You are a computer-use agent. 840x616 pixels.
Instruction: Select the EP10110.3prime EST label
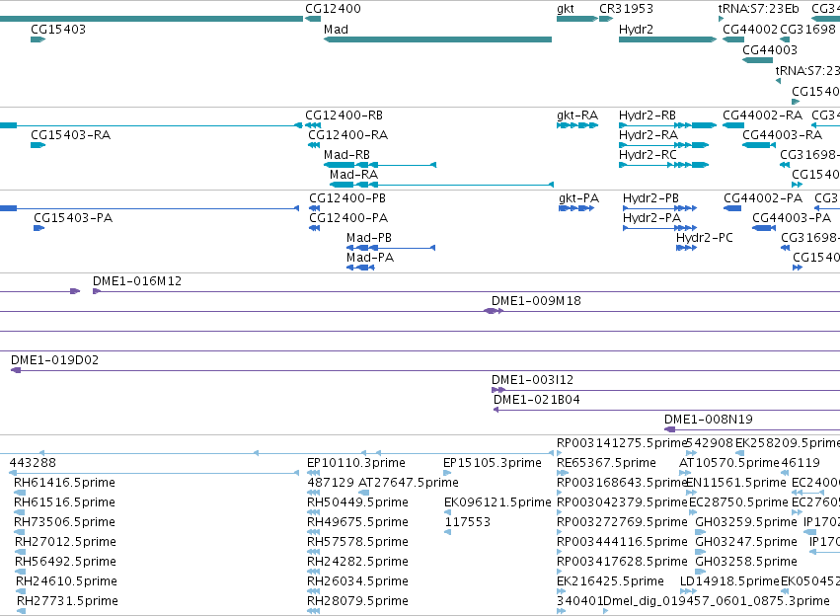point(355,463)
